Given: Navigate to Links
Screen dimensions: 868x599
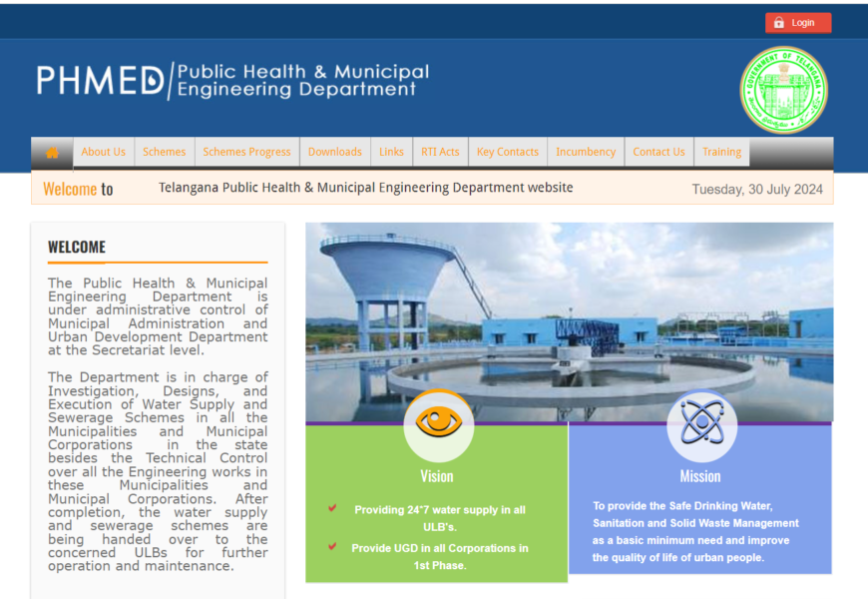Looking at the screenshot, I should 391,152.
